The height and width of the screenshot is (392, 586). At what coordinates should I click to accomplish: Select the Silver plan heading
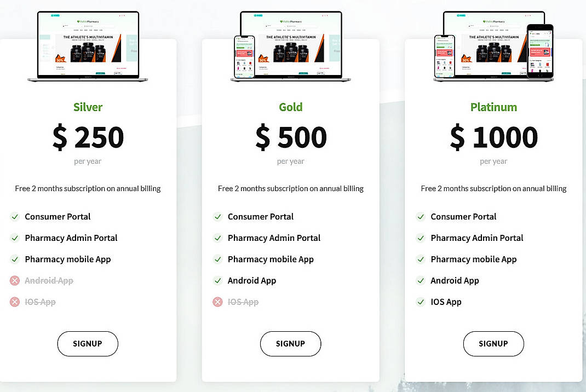pos(88,107)
